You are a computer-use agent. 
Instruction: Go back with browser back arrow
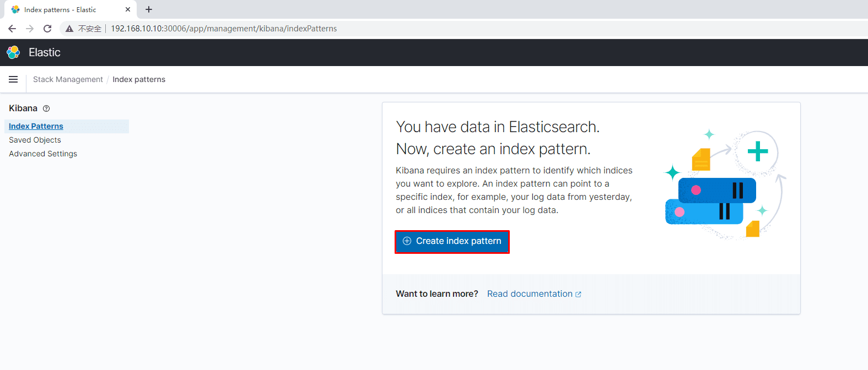point(12,29)
